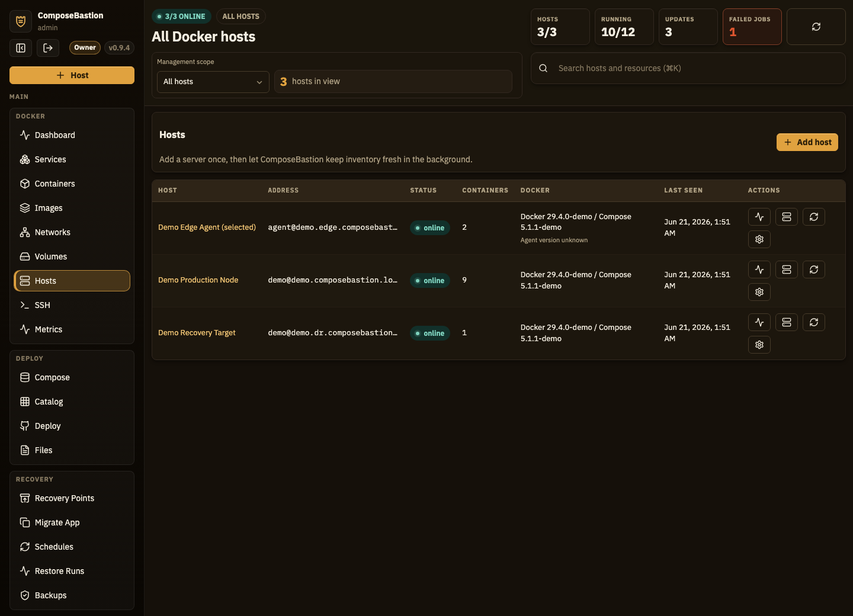The image size is (853, 616).
Task: Click the online badge for Demo Production Node
Action: coord(430,281)
